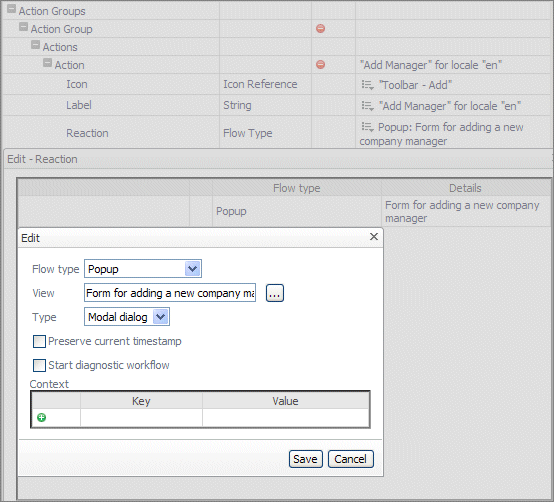Select the Reaction row in tree
The height and width of the screenshot is (502, 554).
pos(87,133)
